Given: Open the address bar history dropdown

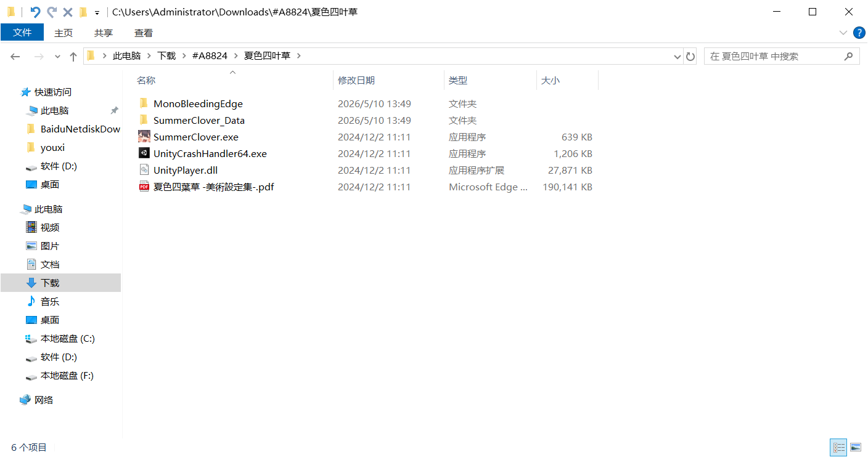Looking at the screenshot, I should [677, 57].
